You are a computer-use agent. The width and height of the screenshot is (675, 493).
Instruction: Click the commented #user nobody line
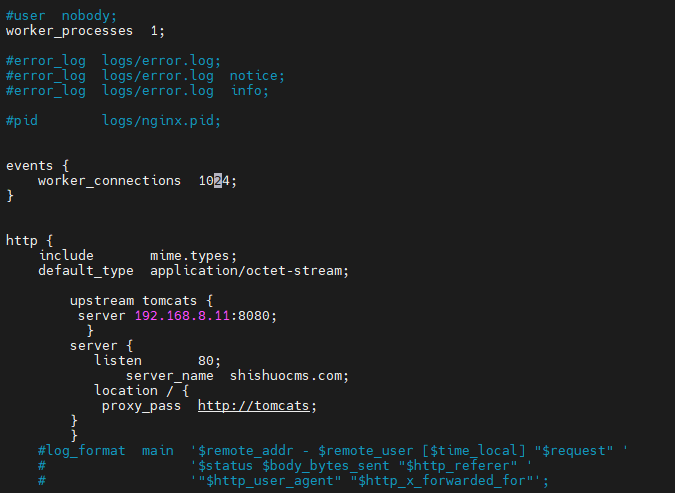click(x=61, y=16)
